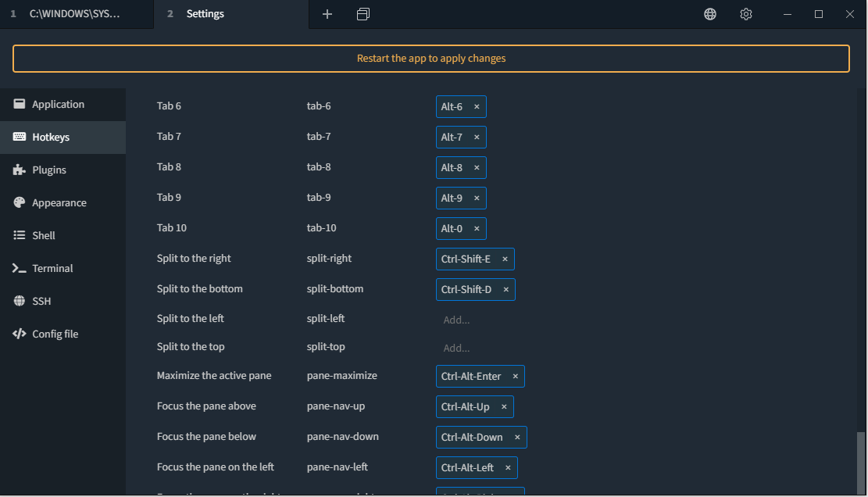
Task: Click the 'Maximize the active pane' label
Action: pos(214,376)
